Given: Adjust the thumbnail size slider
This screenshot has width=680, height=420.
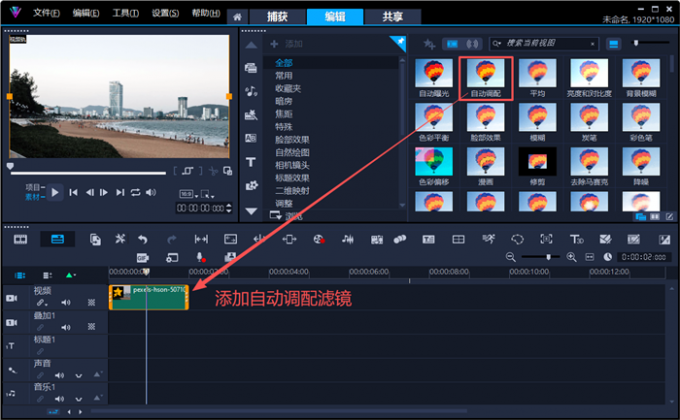Looking at the screenshot, I should [636, 43].
